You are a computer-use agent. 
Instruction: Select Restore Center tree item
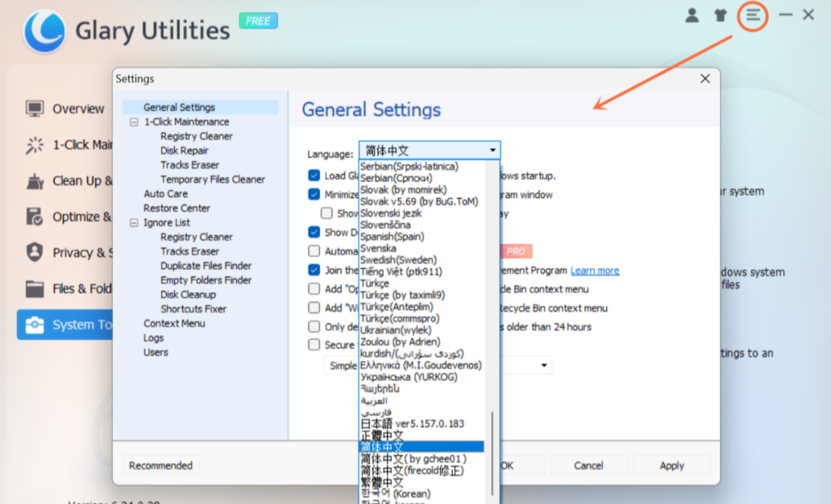click(176, 209)
